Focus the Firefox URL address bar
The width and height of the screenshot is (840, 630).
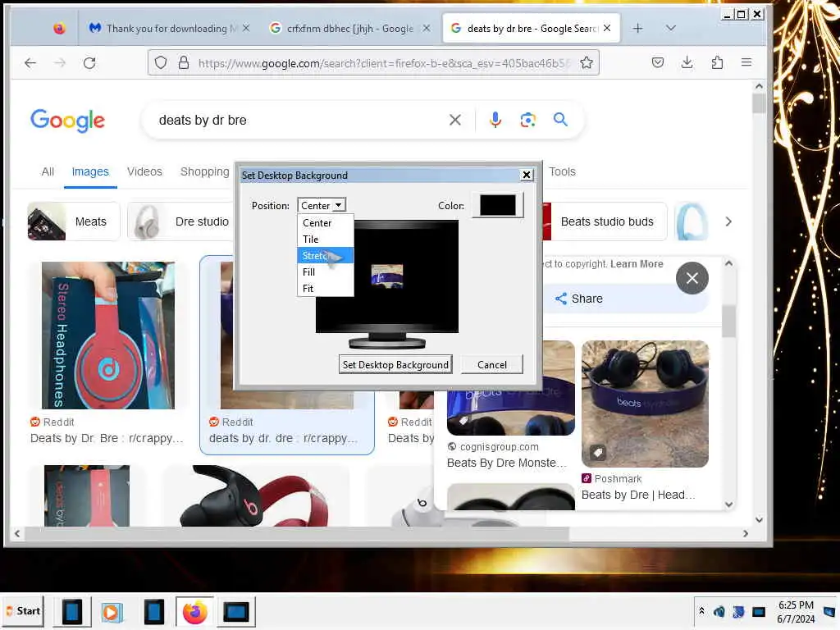(x=382, y=63)
